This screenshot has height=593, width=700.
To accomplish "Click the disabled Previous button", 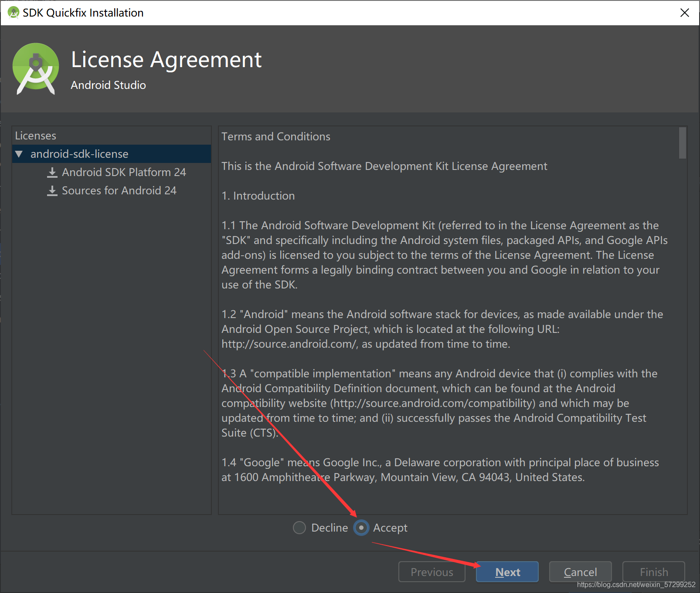I will 432,572.
